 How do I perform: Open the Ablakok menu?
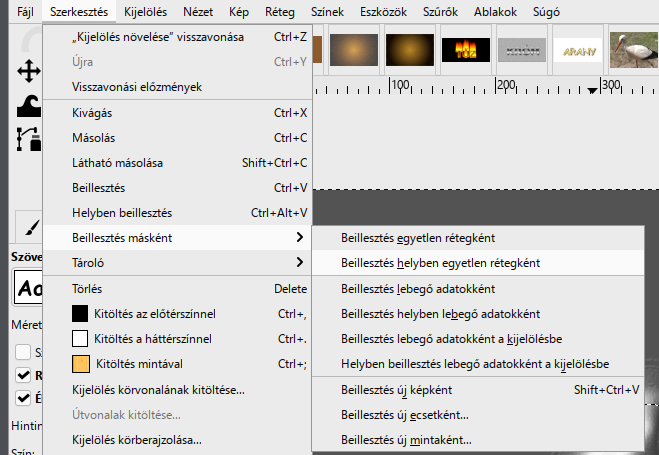click(496, 12)
